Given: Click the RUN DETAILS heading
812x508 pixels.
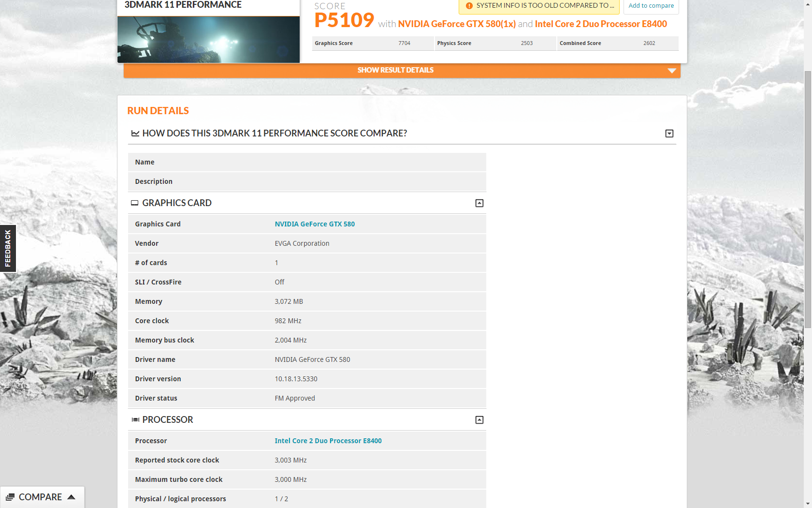Looking at the screenshot, I should point(158,111).
